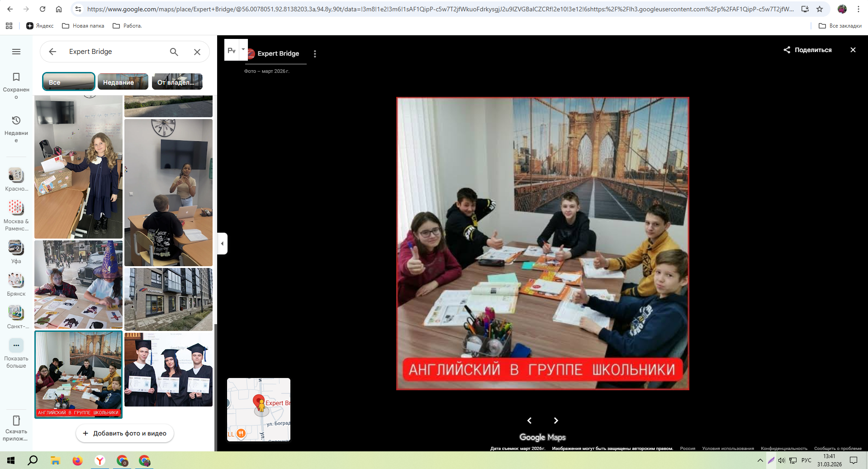Open the dropdown arrow next to the Ру box
This screenshot has width=868, height=469.
pos(243,50)
